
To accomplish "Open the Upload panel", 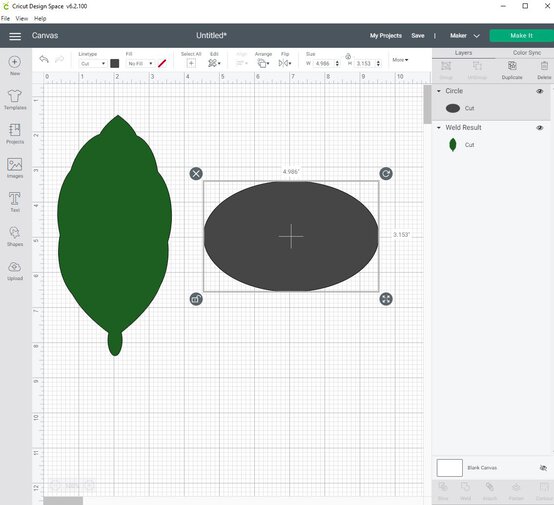I will [15, 270].
